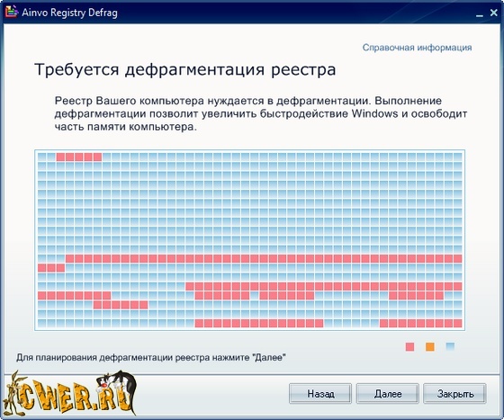Open the Справочная информация link
The image size is (504, 420).
(x=417, y=48)
